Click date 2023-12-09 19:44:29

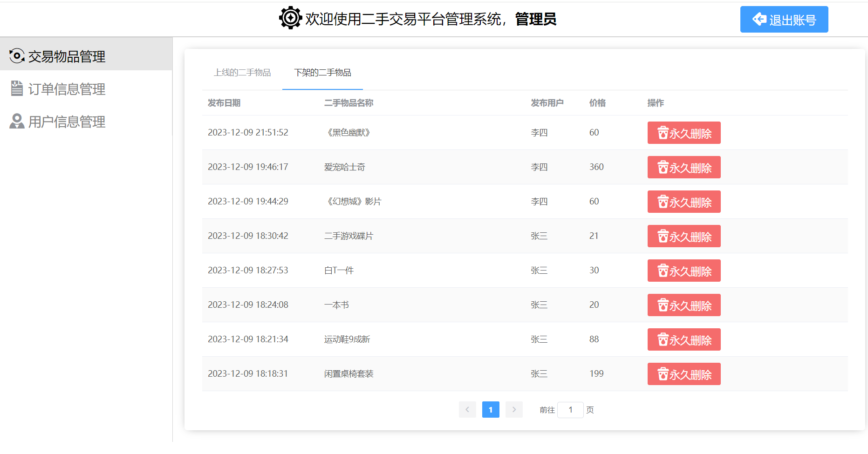coord(248,202)
